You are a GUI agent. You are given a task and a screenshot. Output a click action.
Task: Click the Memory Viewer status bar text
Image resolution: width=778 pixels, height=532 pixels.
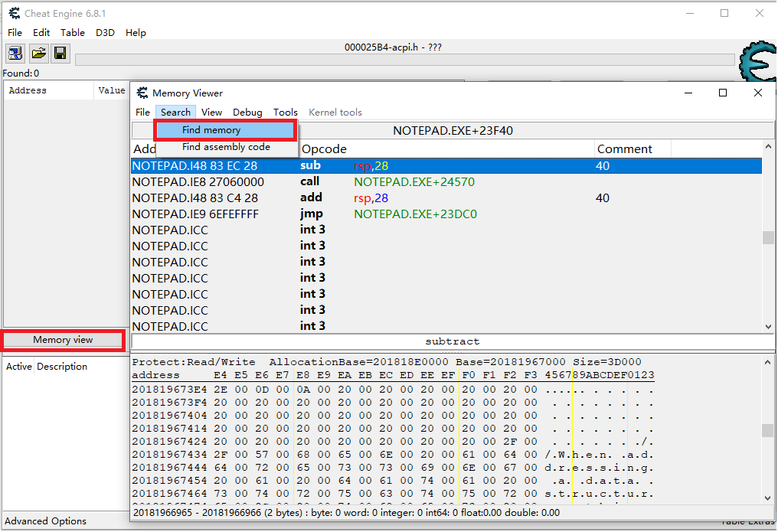click(346, 513)
